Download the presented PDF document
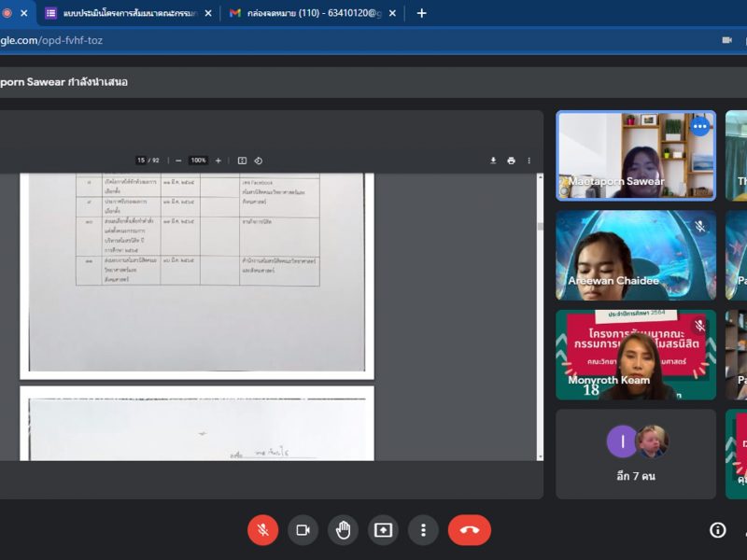Screen dimensions: 747x560 coord(493,161)
